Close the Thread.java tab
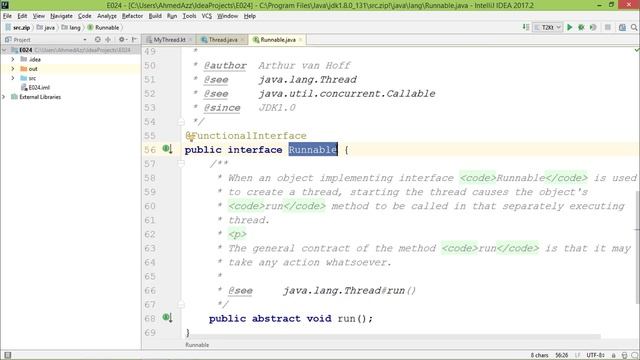640x360 pixels. (242, 40)
